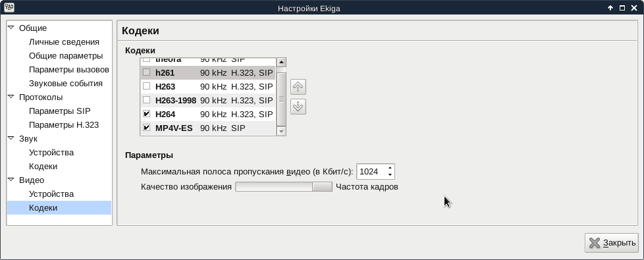Collapse the Звук tree section

pyautogui.click(x=11, y=138)
